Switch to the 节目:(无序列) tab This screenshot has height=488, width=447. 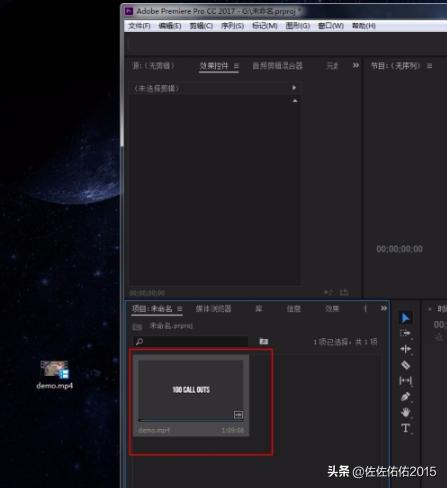pos(395,66)
